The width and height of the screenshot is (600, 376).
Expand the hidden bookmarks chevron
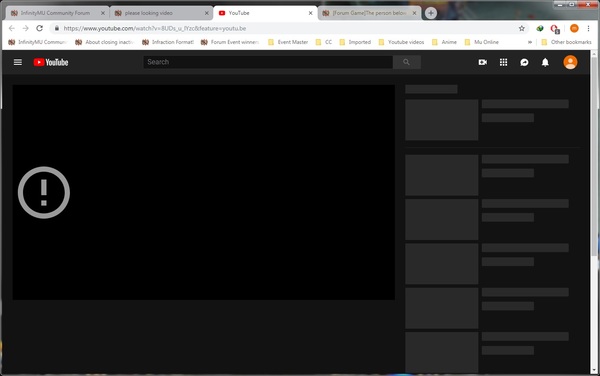pos(530,42)
